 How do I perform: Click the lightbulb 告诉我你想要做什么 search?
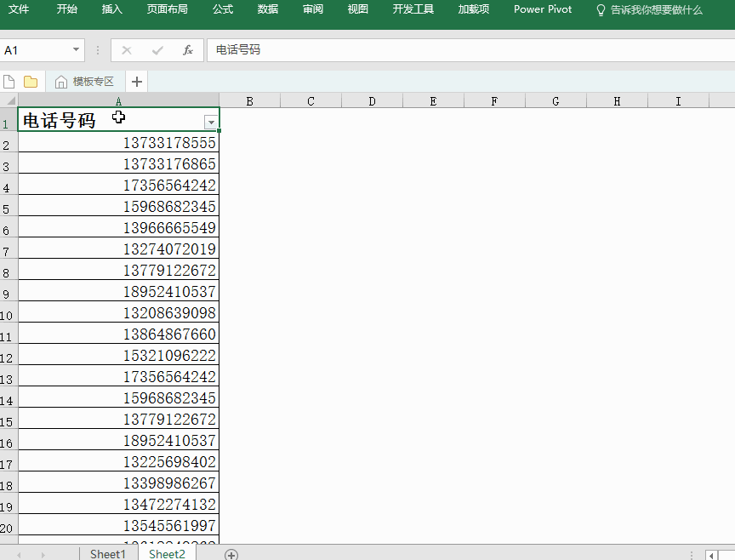649,10
